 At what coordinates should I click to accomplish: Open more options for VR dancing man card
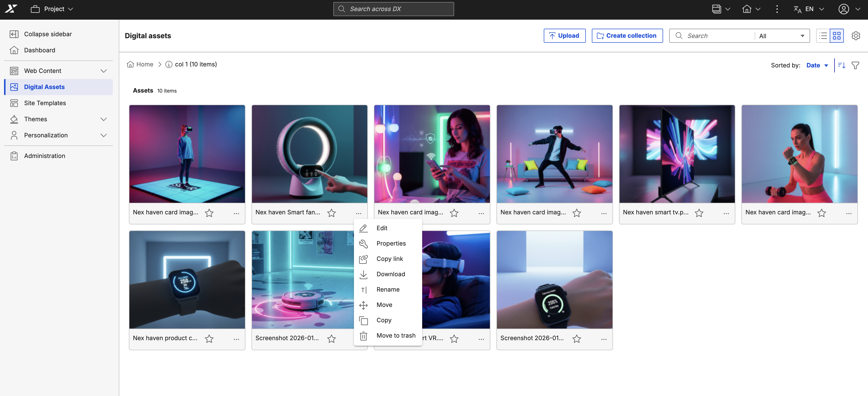click(604, 213)
